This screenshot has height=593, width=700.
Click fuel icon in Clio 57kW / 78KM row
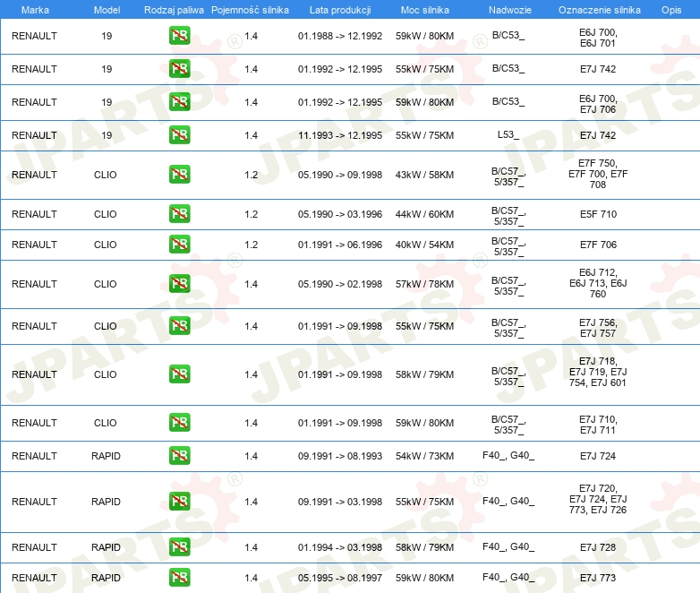coord(179,283)
